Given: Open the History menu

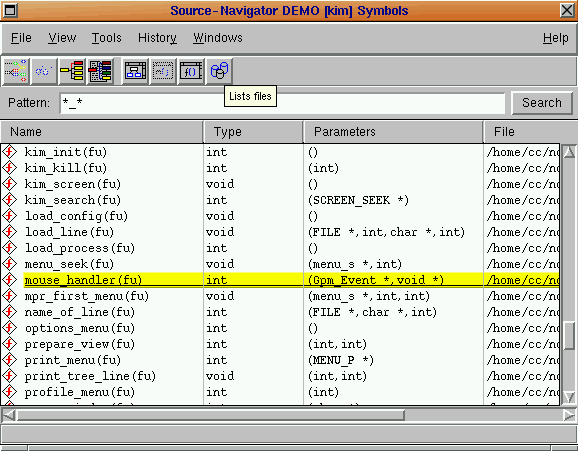Looking at the screenshot, I should (157, 38).
